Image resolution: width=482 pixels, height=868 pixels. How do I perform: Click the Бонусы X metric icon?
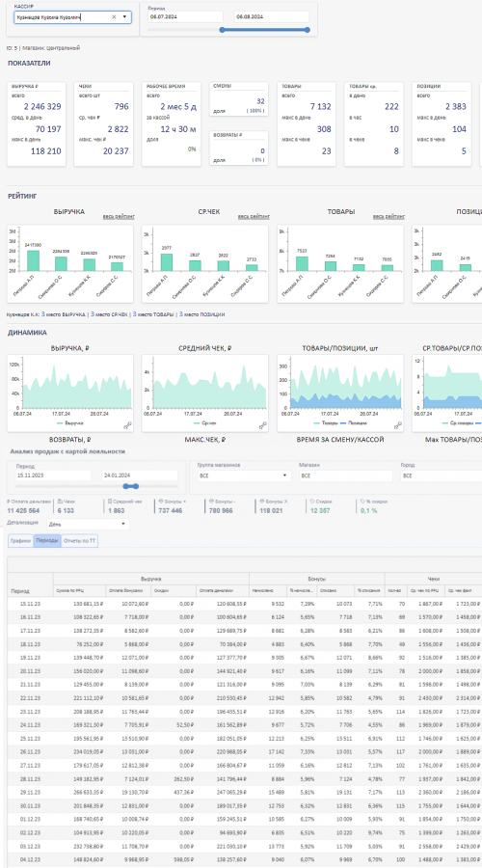coord(260,501)
